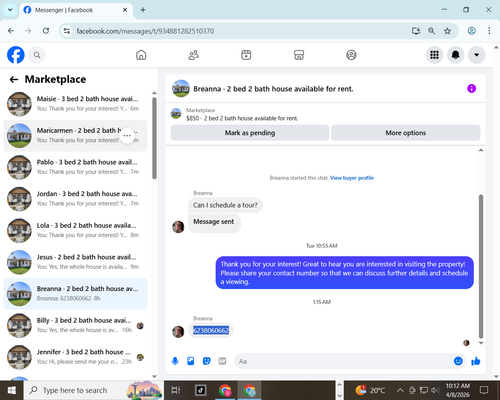Open Task View on the taskbar
The image size is (500, 400).
(175, 390)
